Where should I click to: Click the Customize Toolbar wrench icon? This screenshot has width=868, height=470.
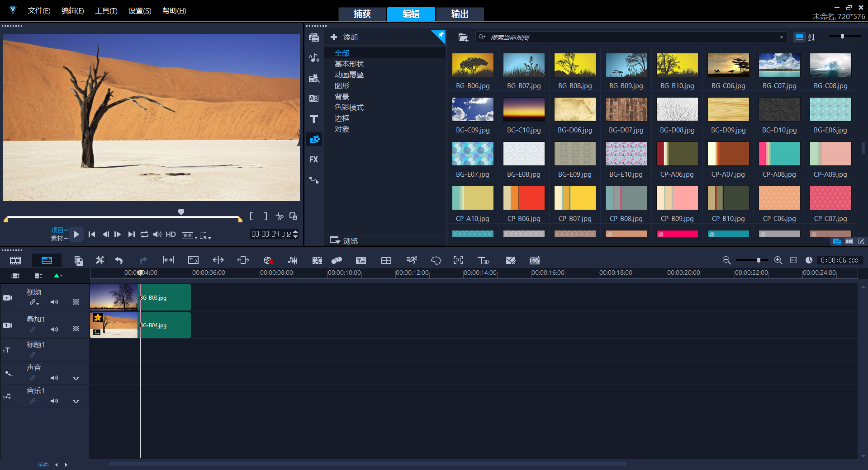(100, 260)
